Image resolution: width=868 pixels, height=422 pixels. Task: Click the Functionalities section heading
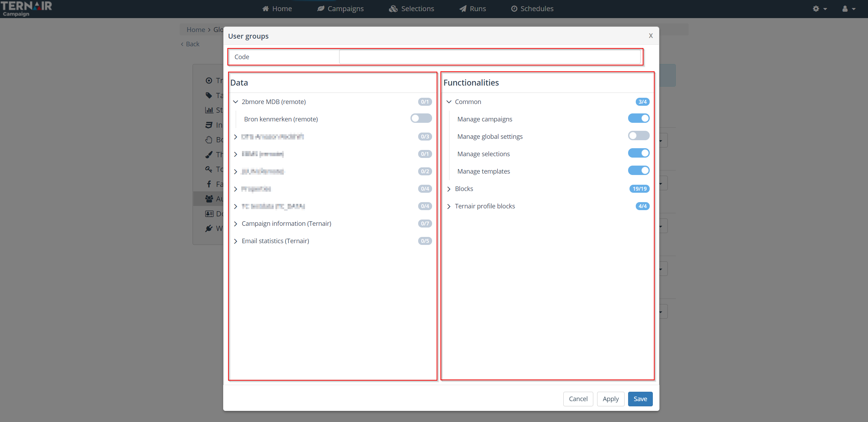471,83
